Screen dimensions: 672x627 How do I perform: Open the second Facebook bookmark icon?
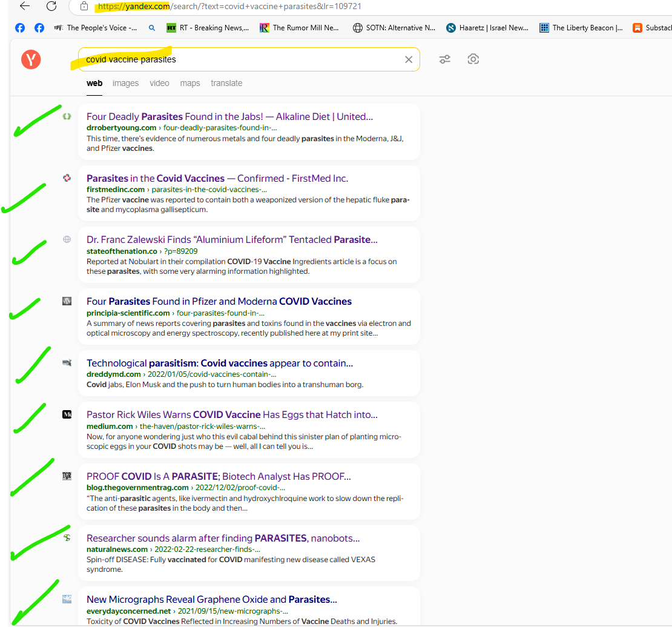click(x=39, y=28)
